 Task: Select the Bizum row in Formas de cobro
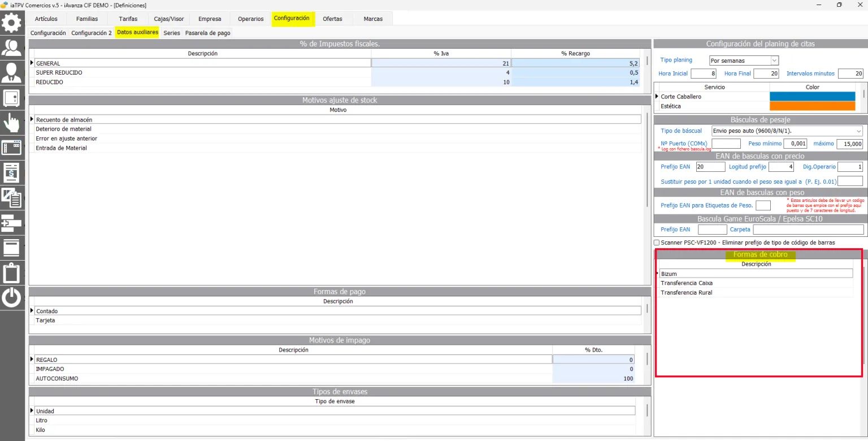(x=756, y=274)
